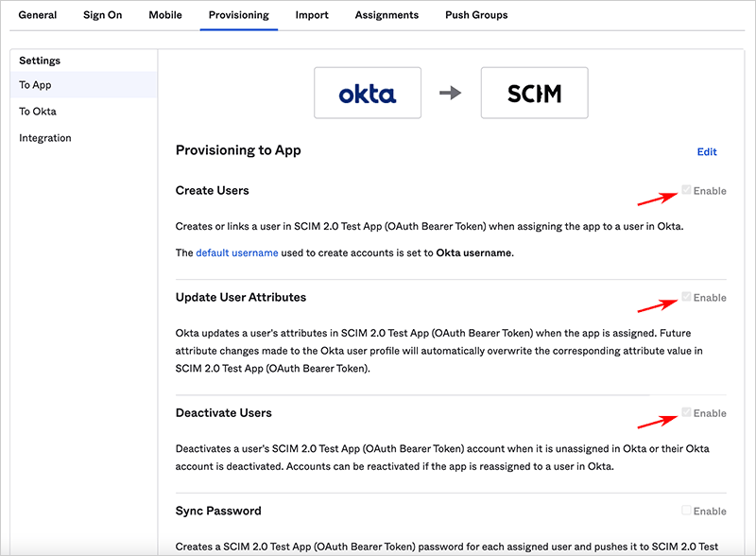Screen dimensions: 756x556
Task: Follow the default username link
Action: point(237,253)
